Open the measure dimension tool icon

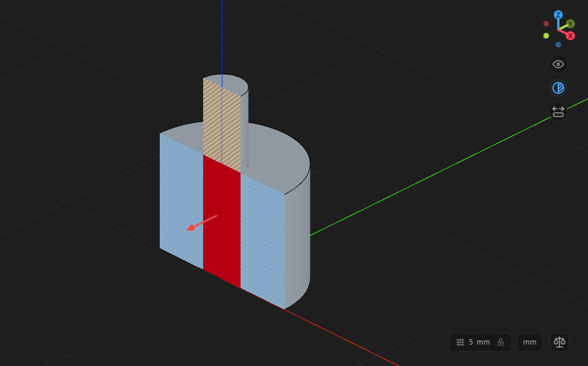coord(558,112)
